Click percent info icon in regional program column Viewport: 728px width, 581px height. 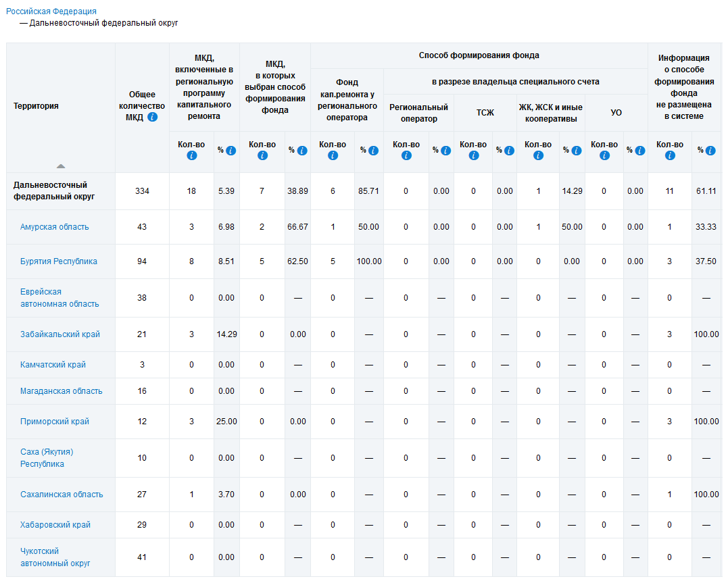click(x=231, y=151)
